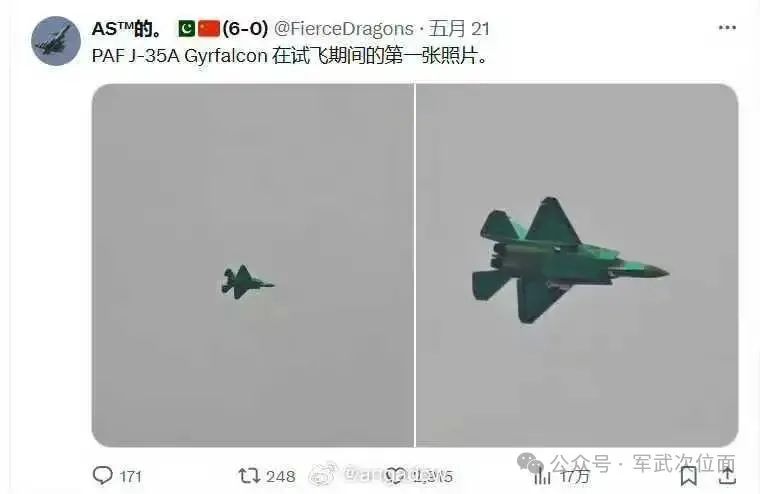Viewport: 760px width, 494px height.
Task: Click the 248 retweets count
Action: tap(281, 477)
